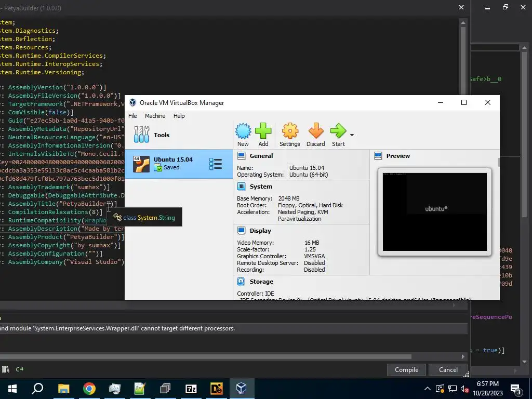Select the Tools icon in VirtualBox sidebar

141,135
